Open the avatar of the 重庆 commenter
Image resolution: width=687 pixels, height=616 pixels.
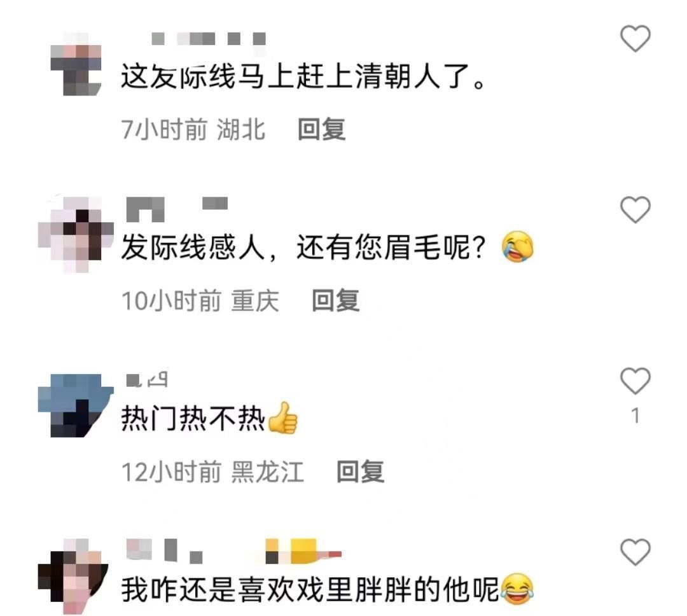click(x=76, y=235)
